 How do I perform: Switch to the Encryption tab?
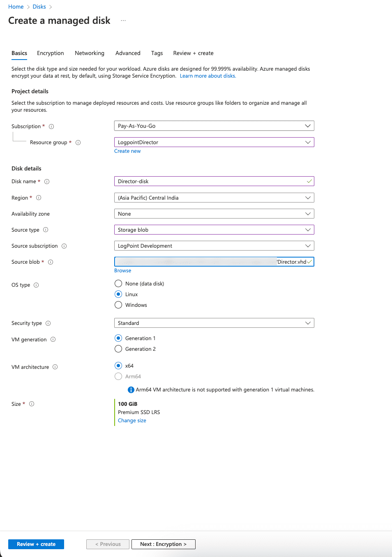point(50,53)
